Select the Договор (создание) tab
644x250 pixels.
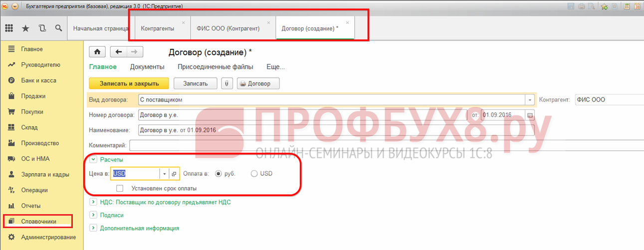pyautogui.click(x=310, y=28)
